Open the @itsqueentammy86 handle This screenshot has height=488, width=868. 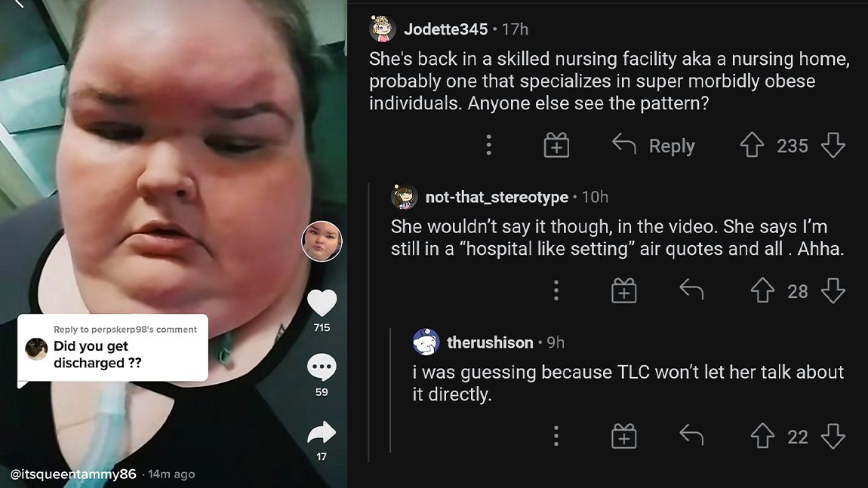[x=73, y=474]
